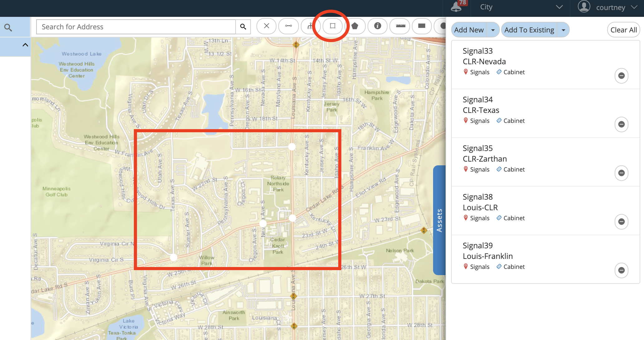Viewport: 644px width, 340px height.
Task: Click the Search for Address field
Action: point(137,27)
